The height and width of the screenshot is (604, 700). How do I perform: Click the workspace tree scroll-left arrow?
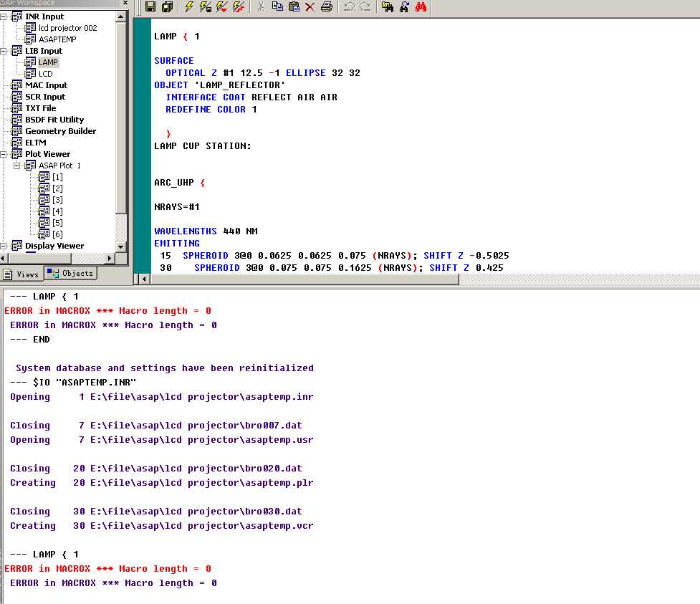[x=4, y=258]
